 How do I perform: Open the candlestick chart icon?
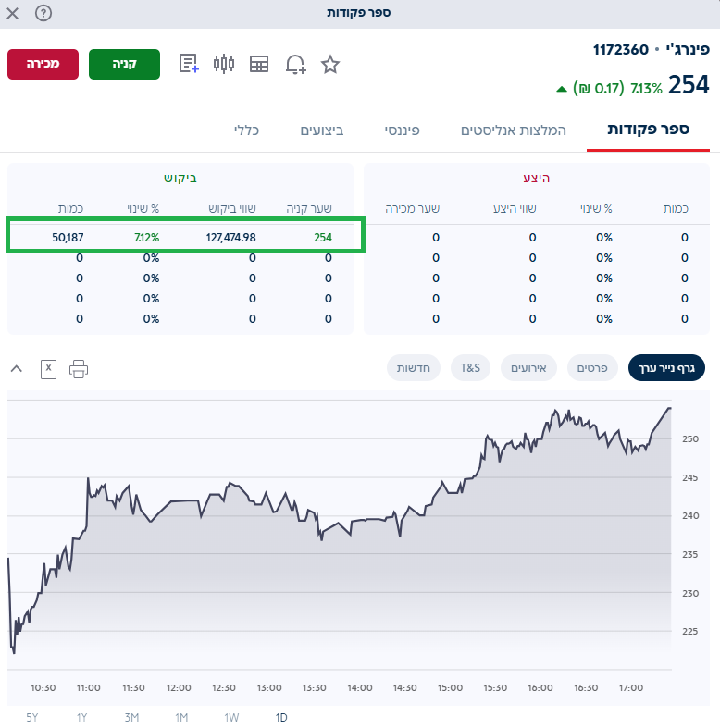[x=224, y=64]
